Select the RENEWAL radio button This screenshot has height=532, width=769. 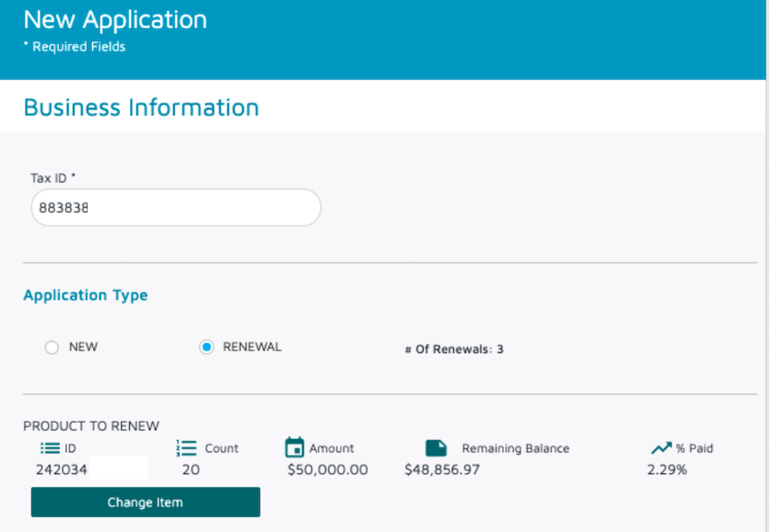pyautogui.click(x=206, y=347)
